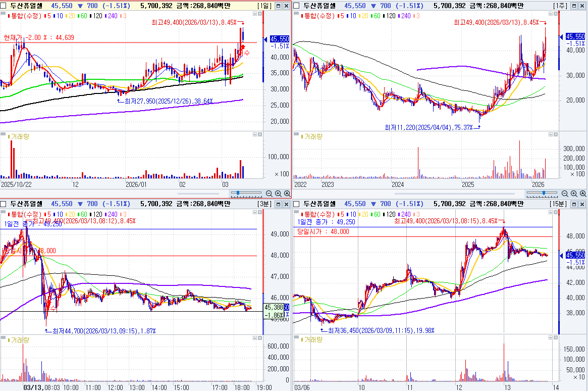Click 1일전 종가 : 49,250 in 15분 chart
This screenshot has height=391, width=588.
click(x=326, y=222)
